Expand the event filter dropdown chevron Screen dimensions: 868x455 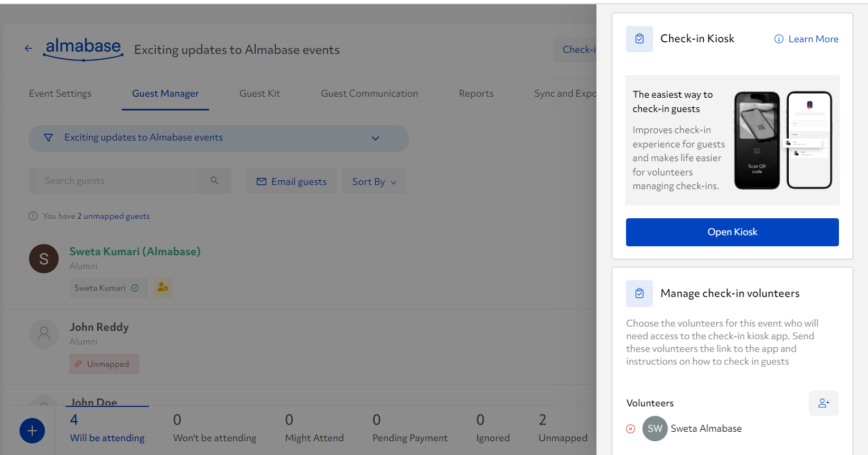tap(376, 138)
